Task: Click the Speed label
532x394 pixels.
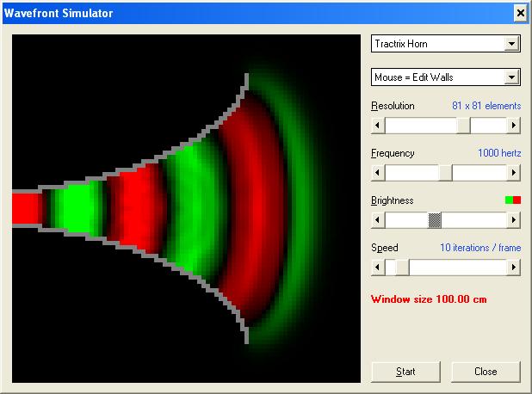Action: tap(385, 248)
